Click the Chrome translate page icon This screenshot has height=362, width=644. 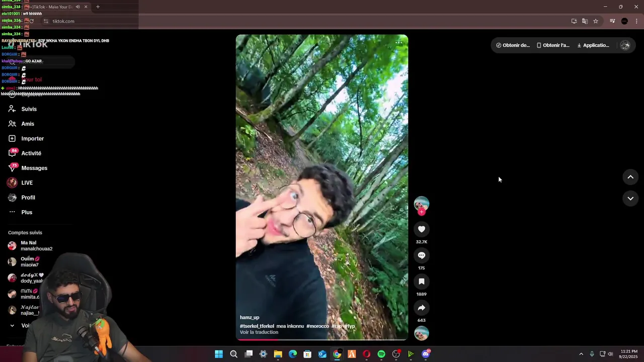coord(585,21)
